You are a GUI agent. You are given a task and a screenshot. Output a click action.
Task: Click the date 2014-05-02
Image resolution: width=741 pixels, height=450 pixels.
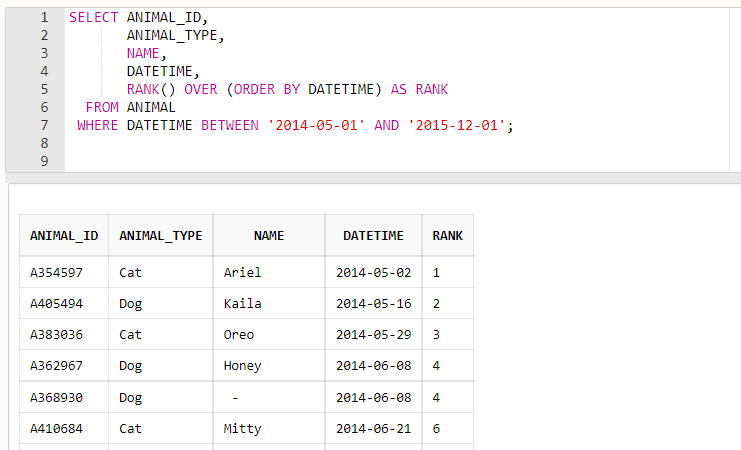click(x=373, y=273)
